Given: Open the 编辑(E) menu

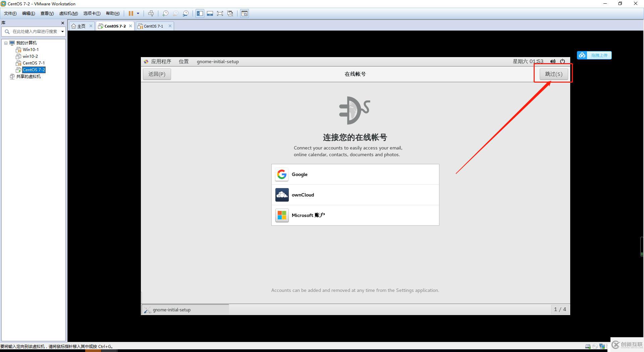Looking at the screenshot, I should pyautogui.click(x=29, y=13).
